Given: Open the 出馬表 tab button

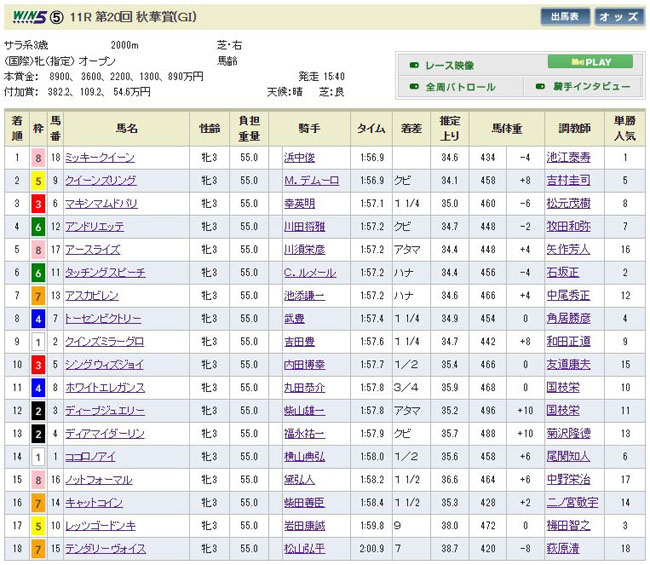Looking at the screenshot, I should click(565, 17).
